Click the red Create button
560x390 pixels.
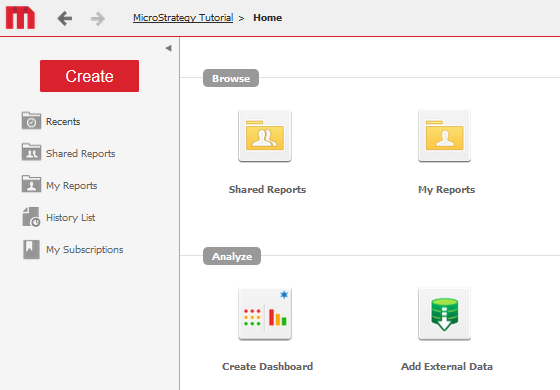pos(89,76)
